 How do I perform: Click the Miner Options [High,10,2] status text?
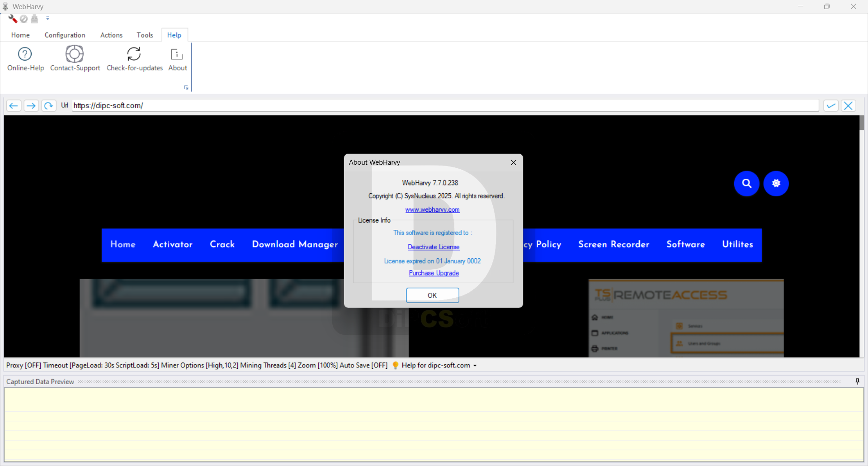200,366
